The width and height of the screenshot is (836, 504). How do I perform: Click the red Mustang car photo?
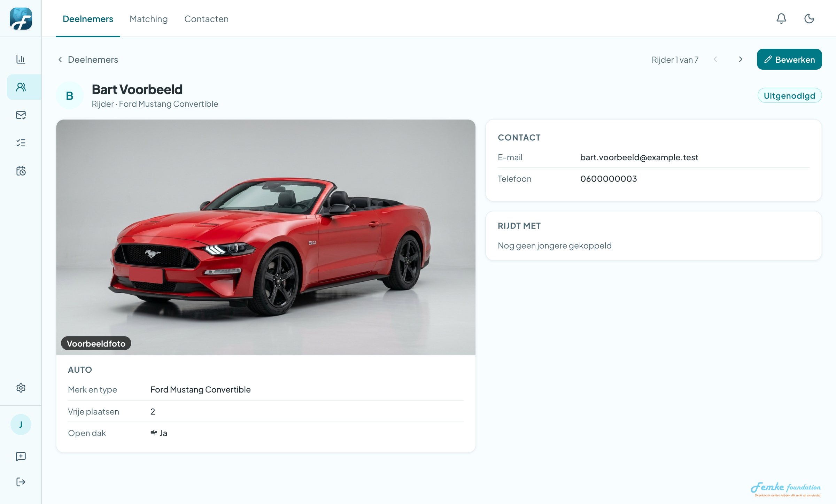point(266,237)
